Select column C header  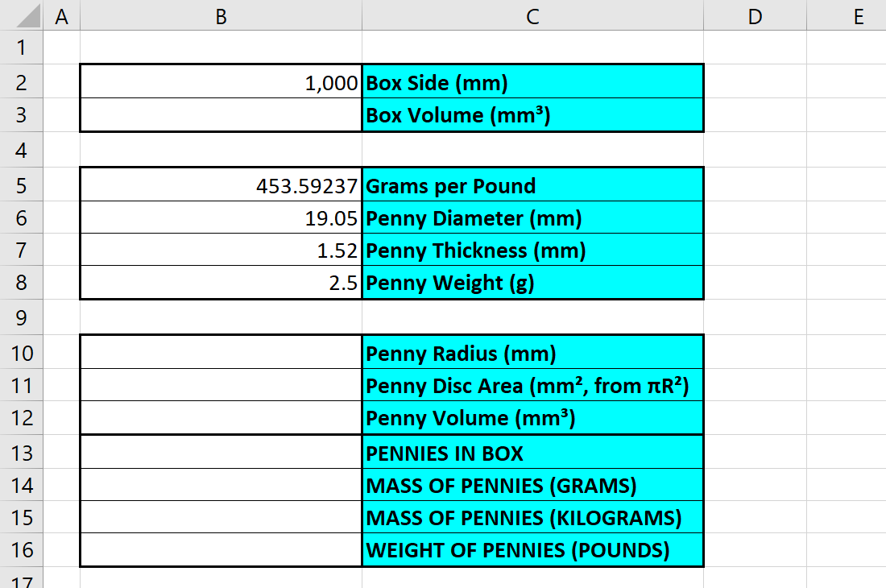point(532,15)
